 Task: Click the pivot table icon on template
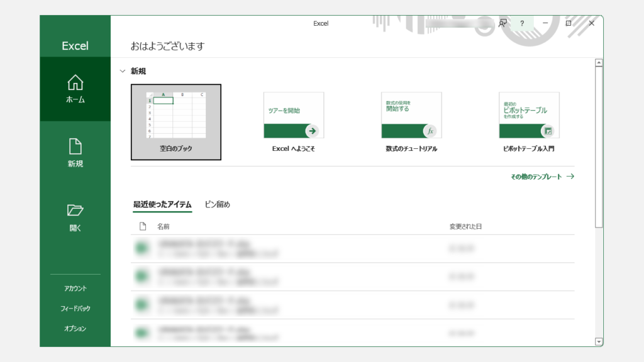[548, 131]
